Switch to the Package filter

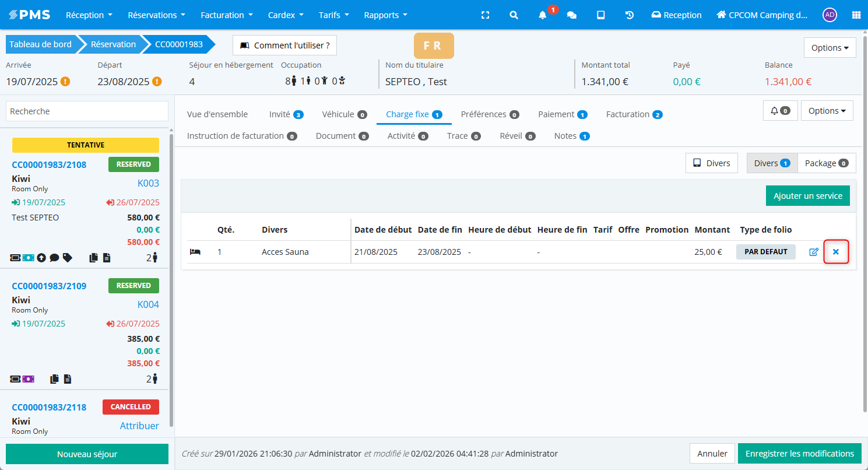pos(826,163)
